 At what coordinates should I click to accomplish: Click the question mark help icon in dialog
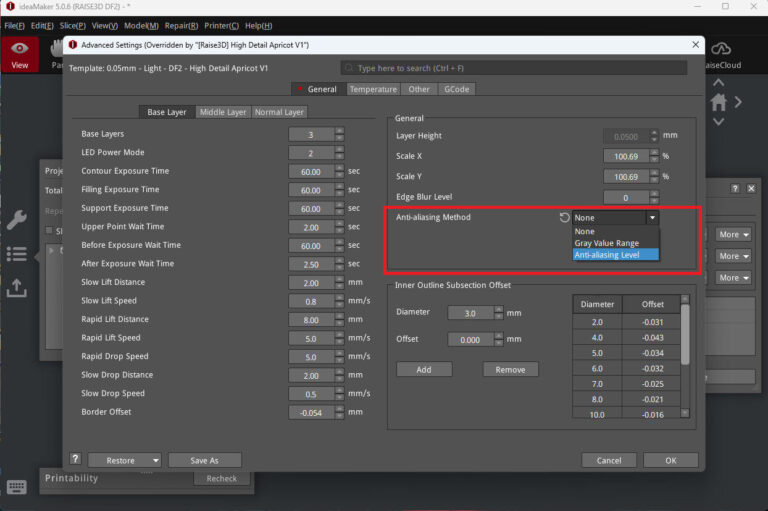75,459
